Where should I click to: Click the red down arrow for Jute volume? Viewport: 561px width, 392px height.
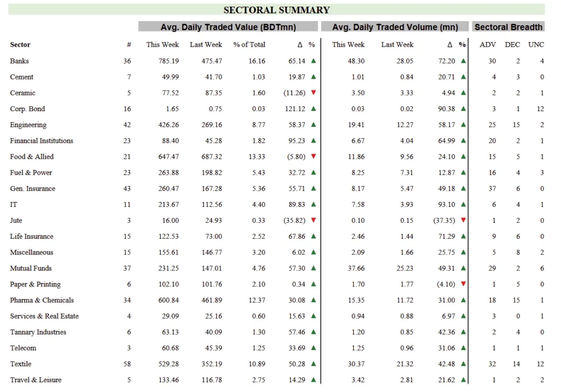pos(463,220)
